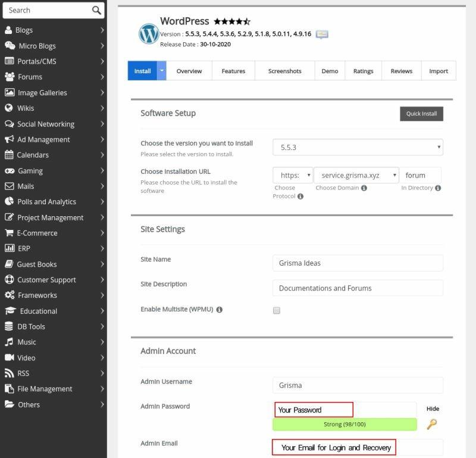Click the Guest Books icon
The width and height of the screenshot is (476, 458).
coord(9,264)
